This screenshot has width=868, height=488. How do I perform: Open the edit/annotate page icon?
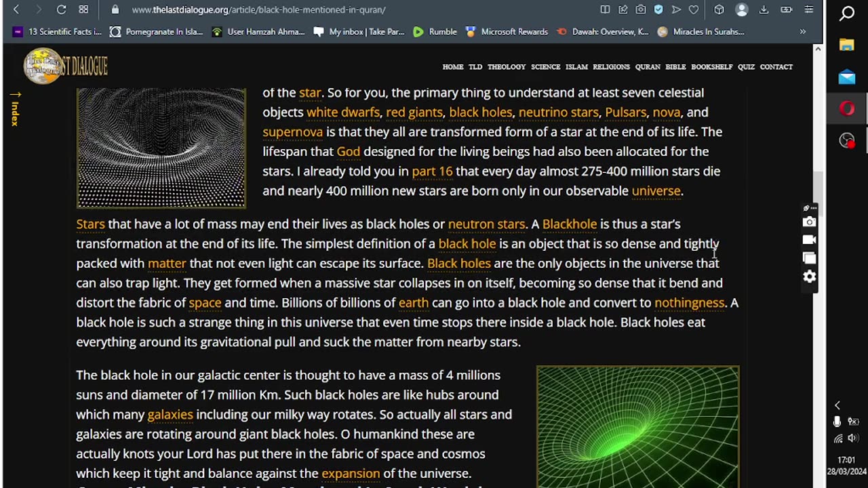(x=623, y=9)
